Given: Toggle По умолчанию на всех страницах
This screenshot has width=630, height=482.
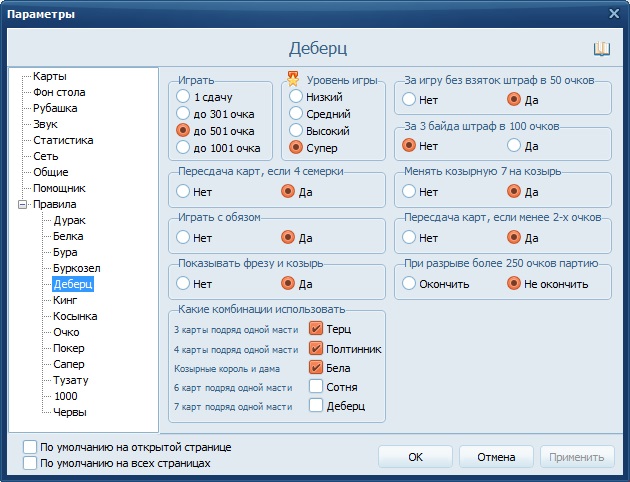Looking at the screenshot, I should click(x=29, y=463).
